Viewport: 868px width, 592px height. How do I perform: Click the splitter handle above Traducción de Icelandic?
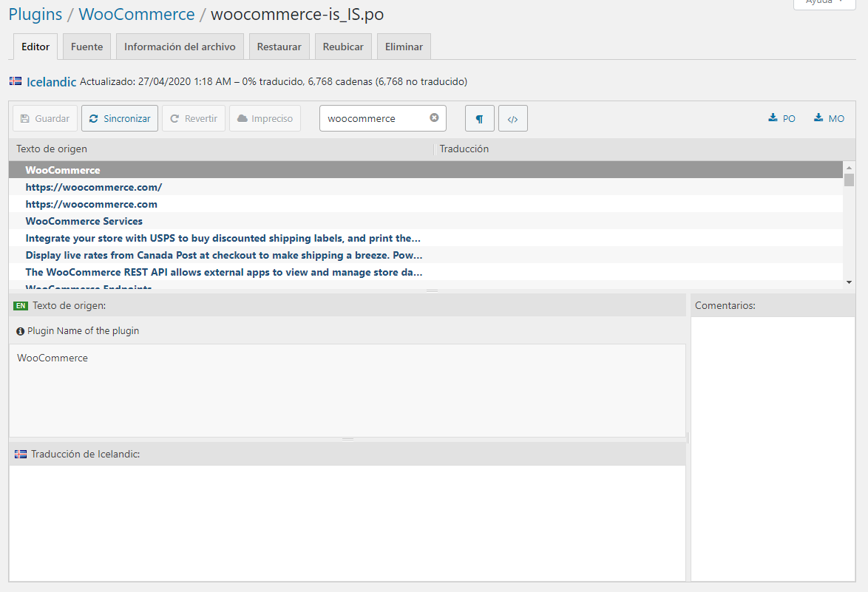point(347,439)
